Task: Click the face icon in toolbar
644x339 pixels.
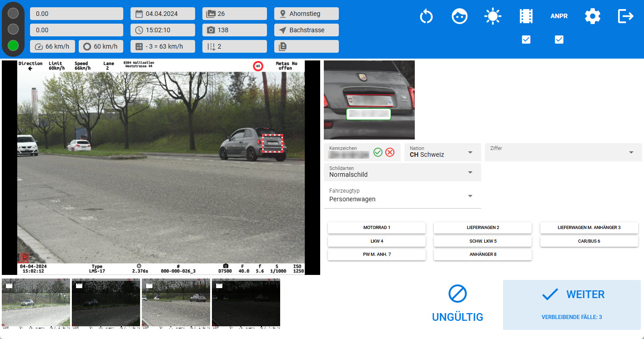Action: coord(459,16)
